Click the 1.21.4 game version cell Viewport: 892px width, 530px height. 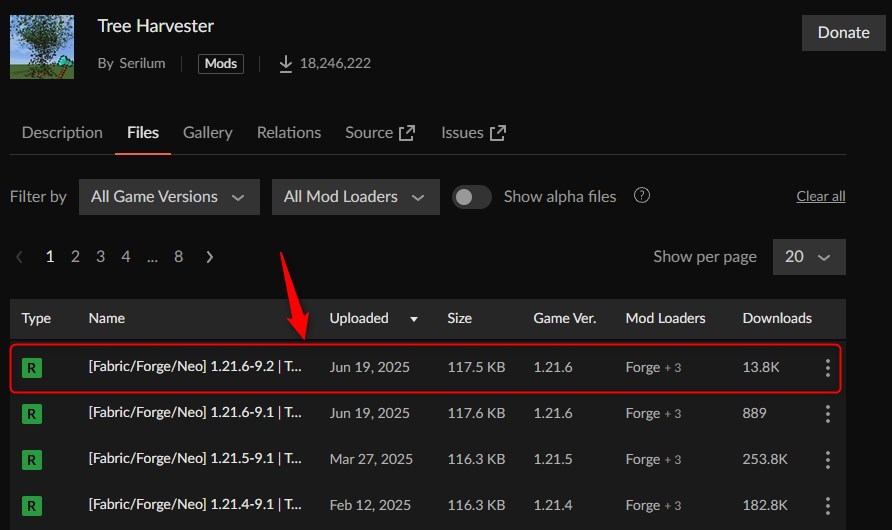[x=553, y=505]
